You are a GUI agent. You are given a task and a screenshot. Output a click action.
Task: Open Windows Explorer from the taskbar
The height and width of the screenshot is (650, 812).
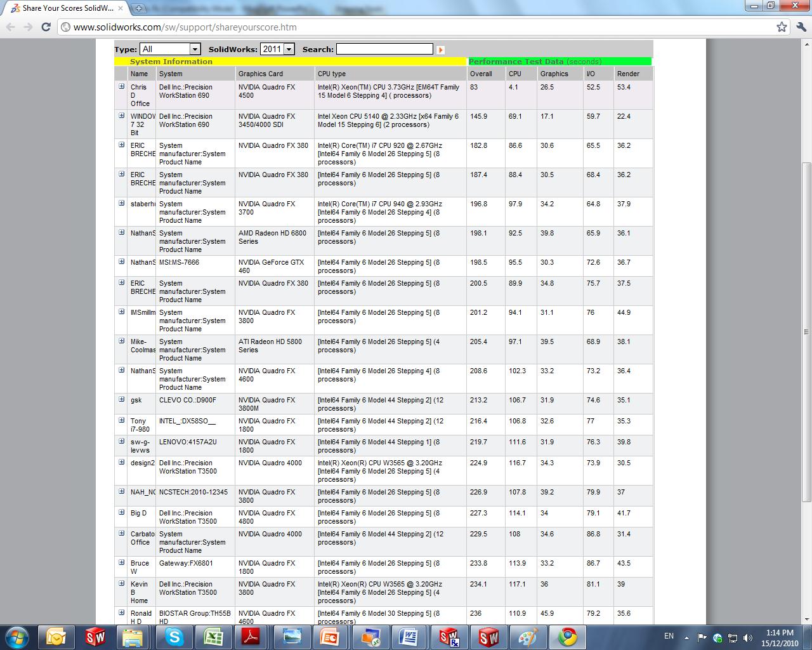click(x=134, y=637)
